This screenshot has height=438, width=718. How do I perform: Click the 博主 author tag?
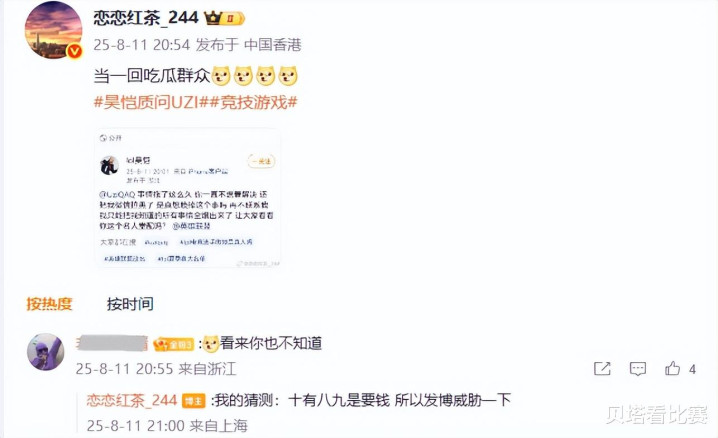point(194,401)
